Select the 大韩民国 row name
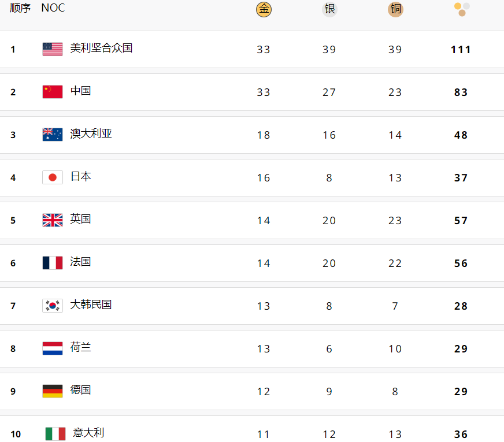This screenshot has height=442, width=504. click(91, 304)
